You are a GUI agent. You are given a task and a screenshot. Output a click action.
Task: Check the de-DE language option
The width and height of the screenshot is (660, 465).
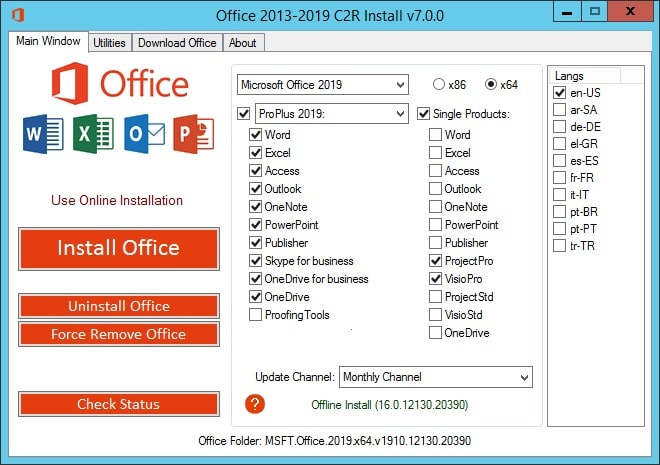pos(560,128)
